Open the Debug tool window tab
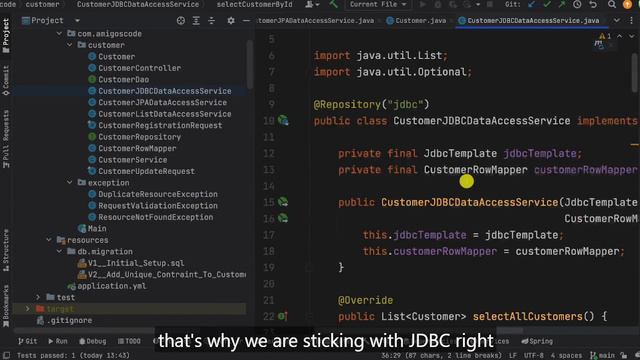The width and height of the screenshot is (640, 360). click(x=93, y=341)
